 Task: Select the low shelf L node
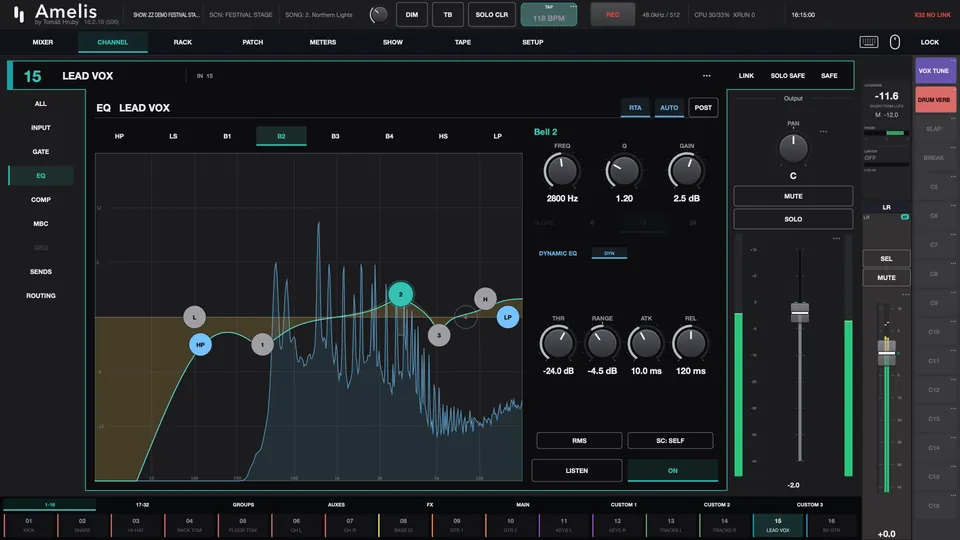(x=194, y=317)
